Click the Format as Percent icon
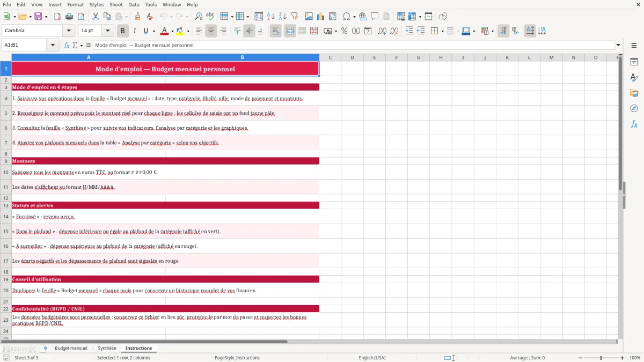 (x=344, y=31)
